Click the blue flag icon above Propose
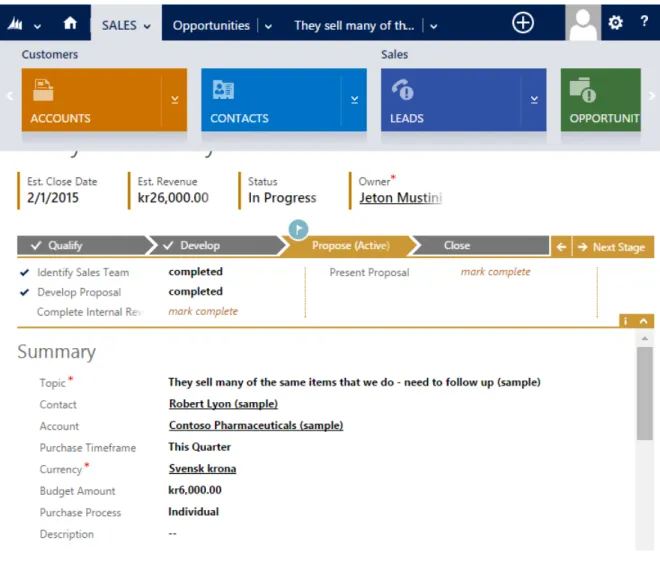This screenshot has width=660, height=564. point(298,229)
